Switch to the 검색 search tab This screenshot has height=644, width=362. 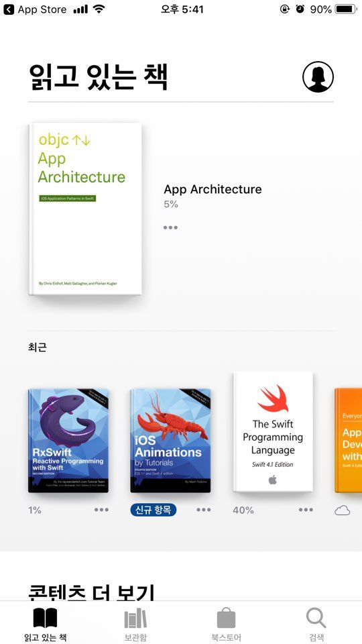pyautogui.click(x=316, y=625)
